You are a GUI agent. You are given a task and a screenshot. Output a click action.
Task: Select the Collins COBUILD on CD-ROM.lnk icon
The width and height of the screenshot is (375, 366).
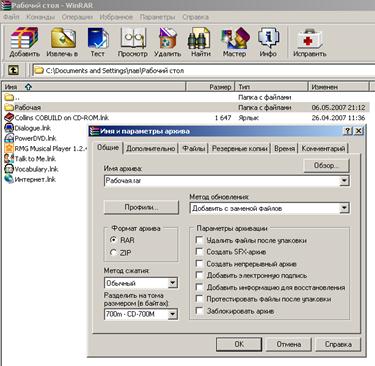pos(9,117)
